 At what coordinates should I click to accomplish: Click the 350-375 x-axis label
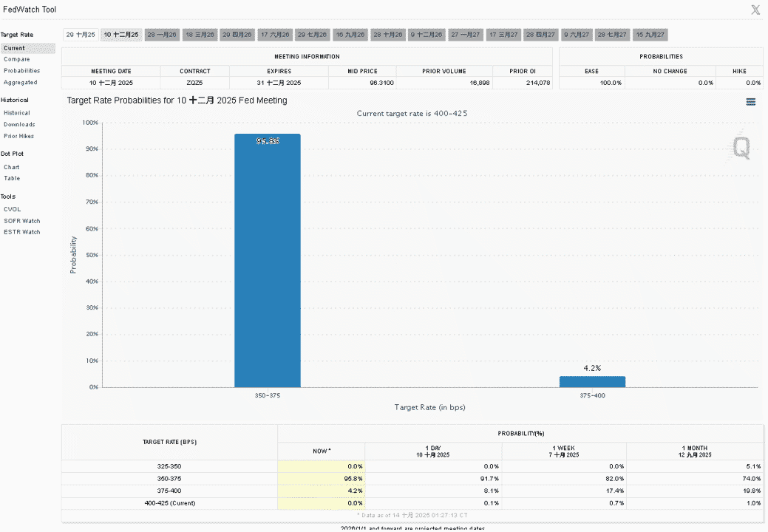pos(268,395)
